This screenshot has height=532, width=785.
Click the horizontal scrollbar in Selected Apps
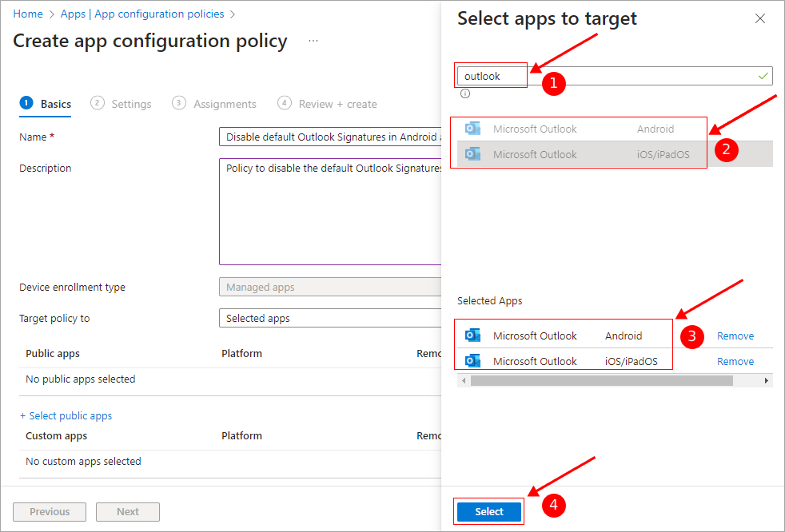click(x=602, y=381)
